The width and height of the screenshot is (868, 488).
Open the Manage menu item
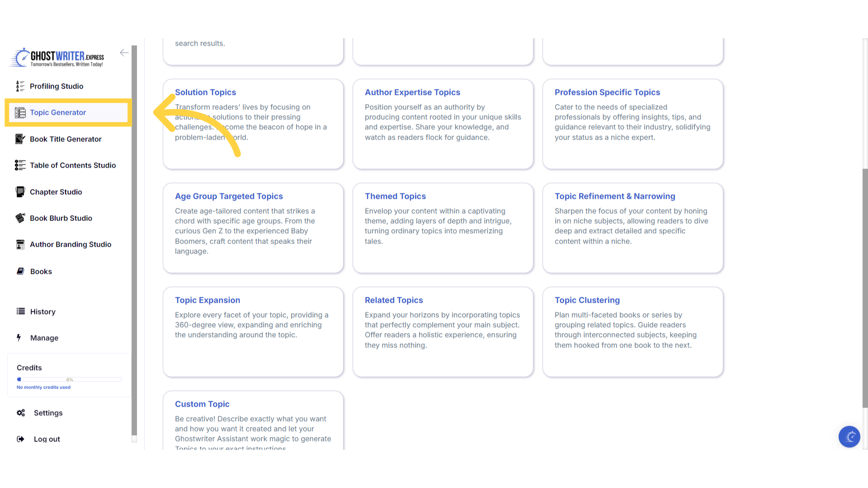click(44, 338)
